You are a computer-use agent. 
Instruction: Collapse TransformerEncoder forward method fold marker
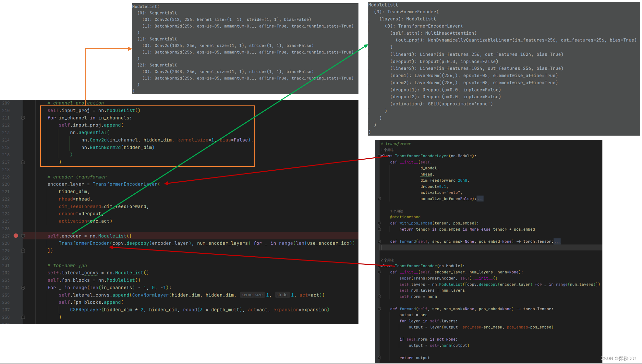coord(379,309)
